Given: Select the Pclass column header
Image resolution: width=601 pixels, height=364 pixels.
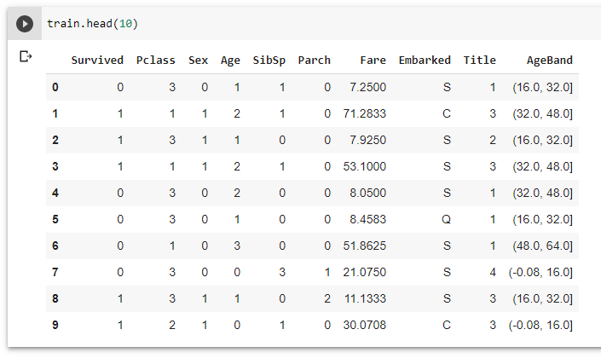Looking at the screenshot, I should 154,61.
